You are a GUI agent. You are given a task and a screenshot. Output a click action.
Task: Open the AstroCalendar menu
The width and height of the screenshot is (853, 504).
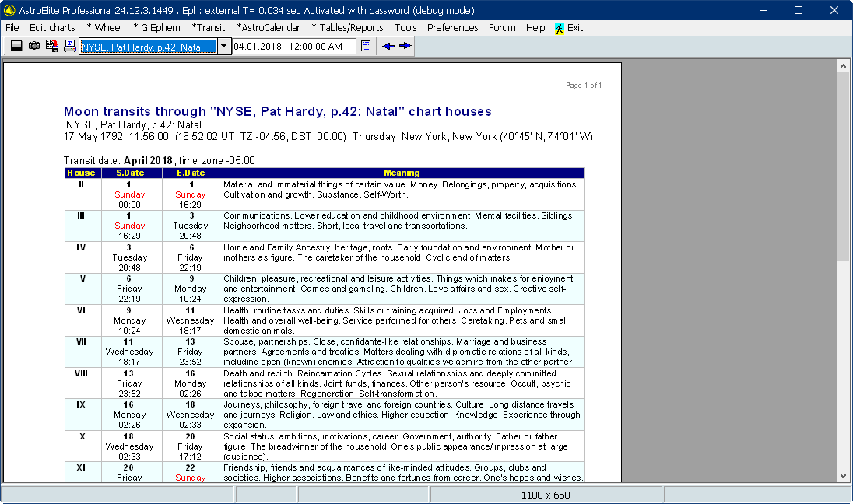[269, 28]
